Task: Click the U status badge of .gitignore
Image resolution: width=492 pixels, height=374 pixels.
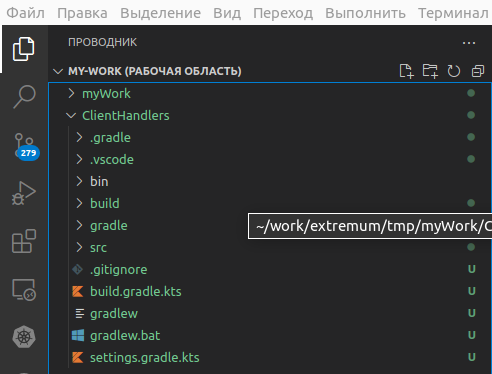Action: tap(471, 269)
